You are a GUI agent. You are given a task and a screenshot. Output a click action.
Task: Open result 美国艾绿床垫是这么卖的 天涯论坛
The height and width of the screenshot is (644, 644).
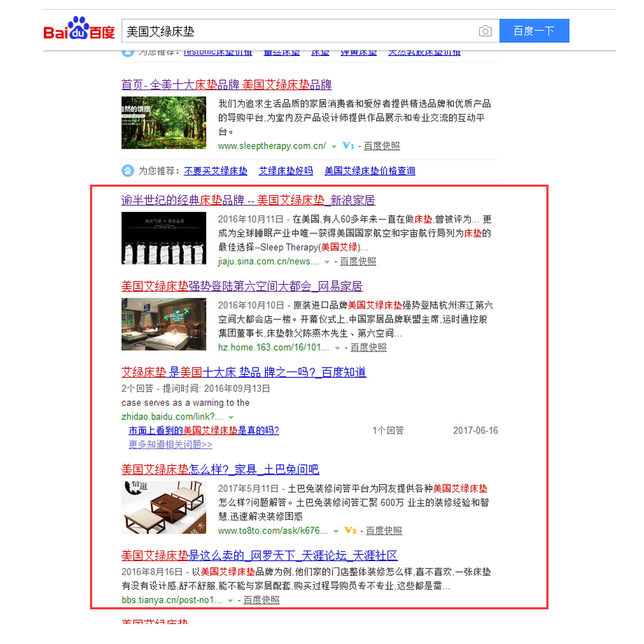(260, 556)
